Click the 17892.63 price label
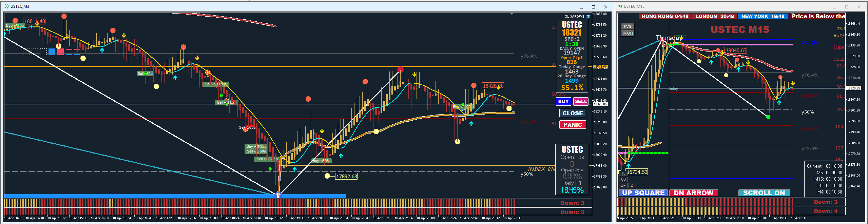 click(346, 176)
